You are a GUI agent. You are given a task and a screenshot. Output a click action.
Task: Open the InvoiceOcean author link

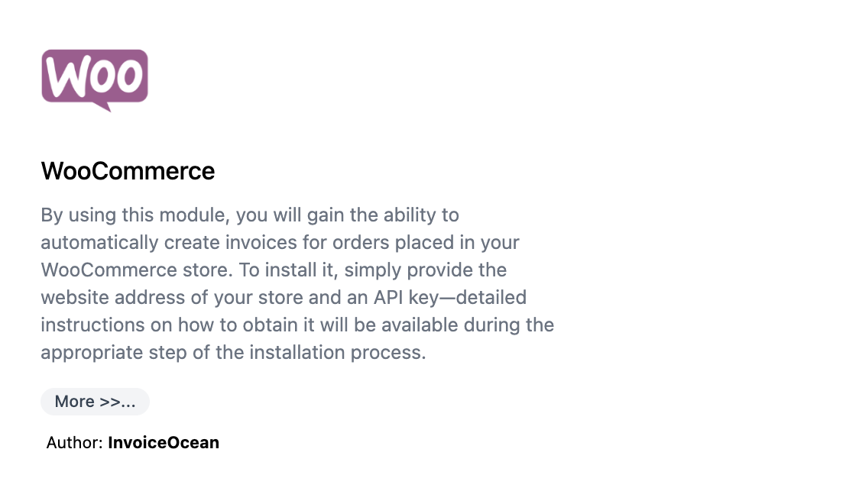click(164, 442)
